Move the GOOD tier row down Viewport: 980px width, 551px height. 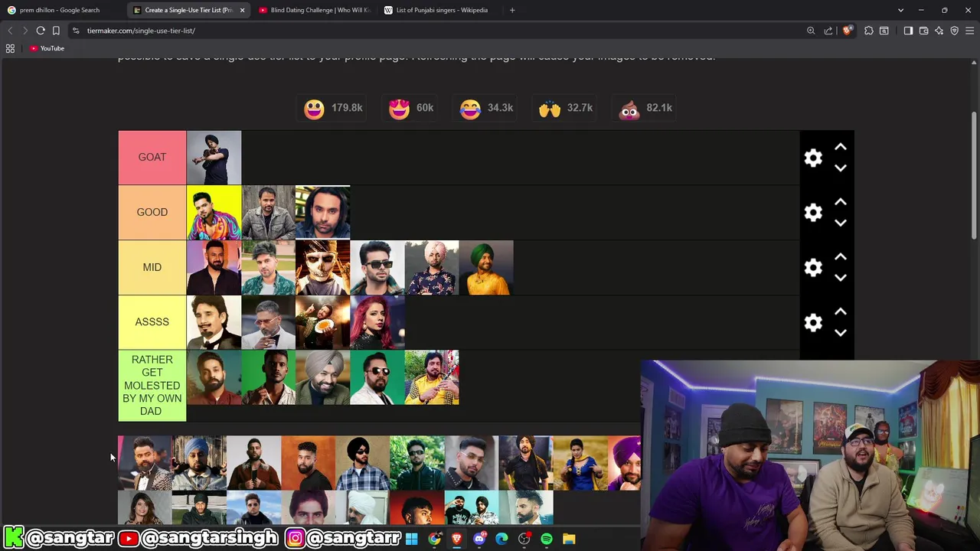coord(841,223)
